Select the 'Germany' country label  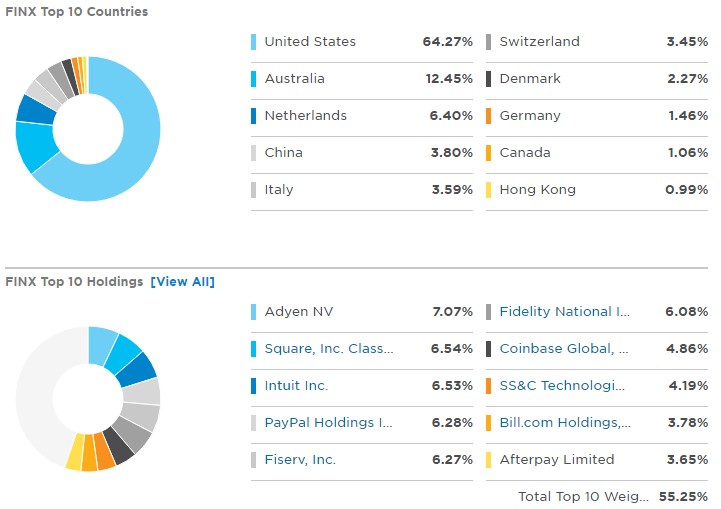point(530,116)
